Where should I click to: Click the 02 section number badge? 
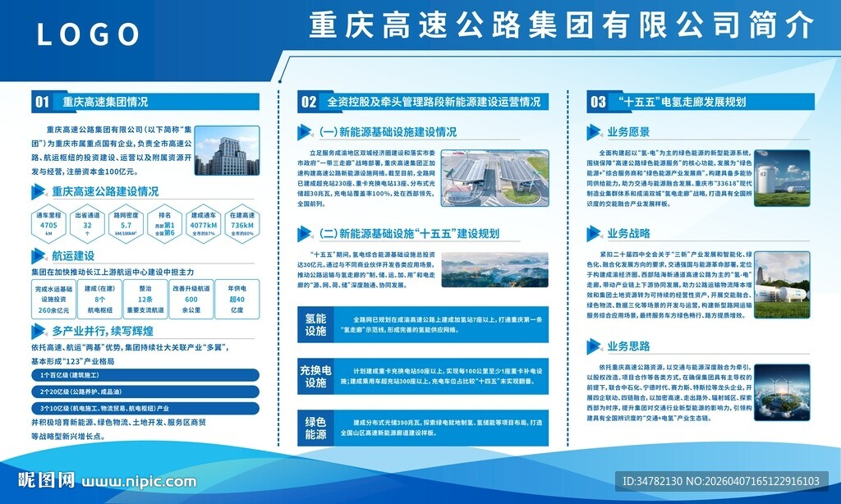309,103
